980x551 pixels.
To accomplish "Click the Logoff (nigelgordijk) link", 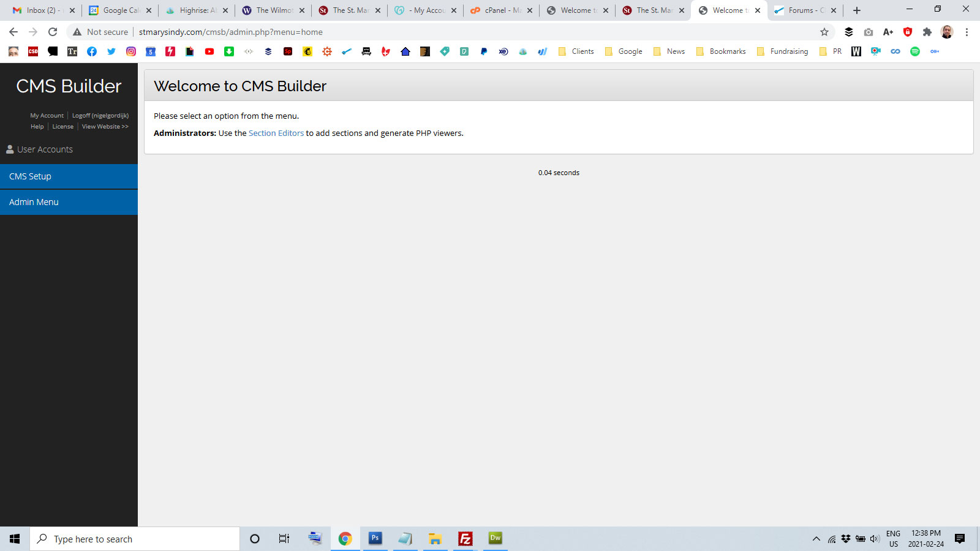I will pyautogui.click(x=100, y=115).
